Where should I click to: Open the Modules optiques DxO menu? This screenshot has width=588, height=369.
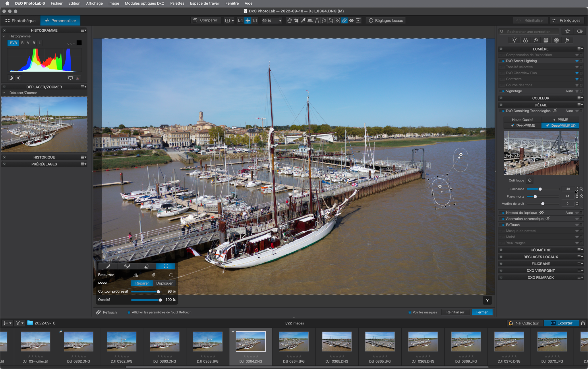(144, 3)
